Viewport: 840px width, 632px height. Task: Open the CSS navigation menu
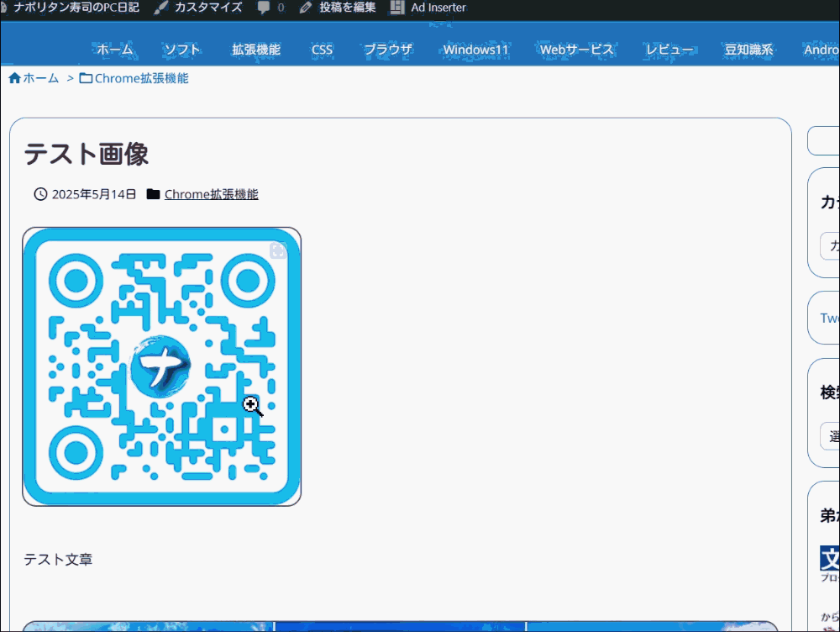(322, 50)
